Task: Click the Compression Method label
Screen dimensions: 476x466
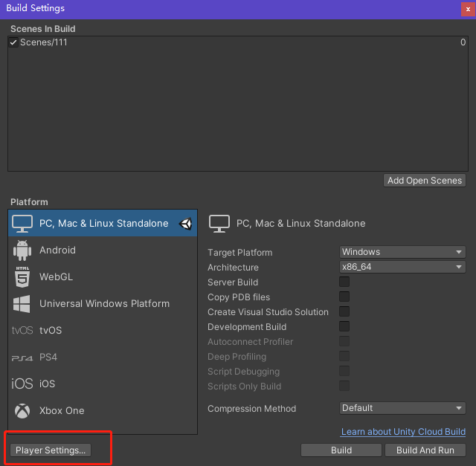Action: coord(251,409)
